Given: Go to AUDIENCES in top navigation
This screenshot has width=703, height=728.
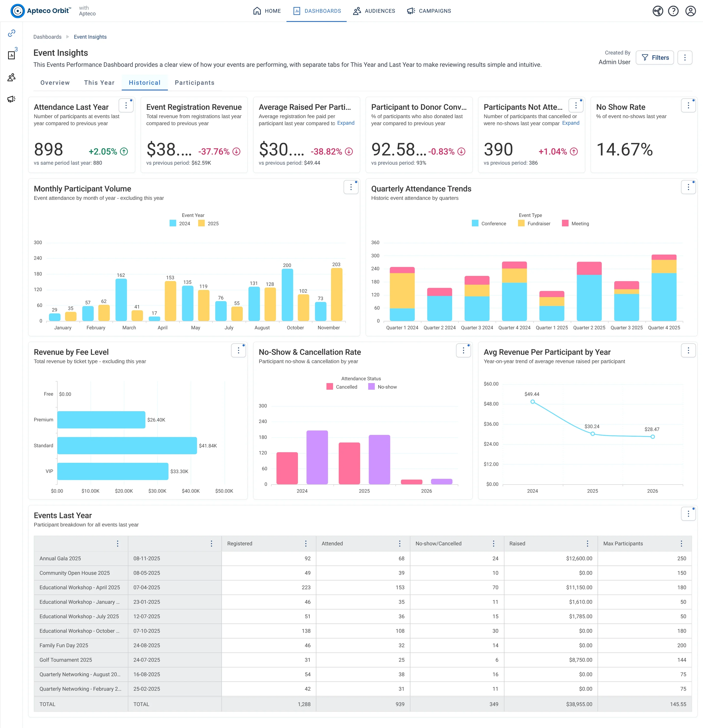Looking at the screenshot, I should tap(374, 11).
